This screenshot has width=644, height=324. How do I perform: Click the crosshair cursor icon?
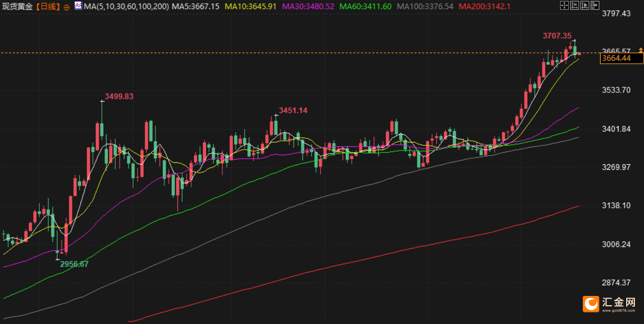tap(564, 6)
